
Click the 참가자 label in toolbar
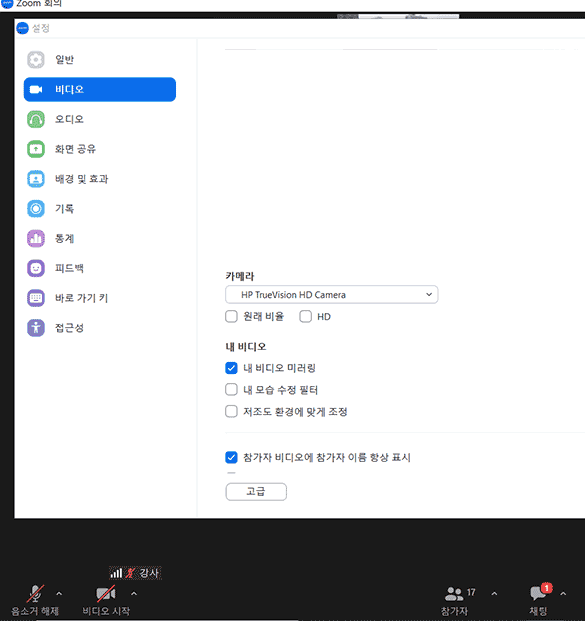click(x=454, y=611)
